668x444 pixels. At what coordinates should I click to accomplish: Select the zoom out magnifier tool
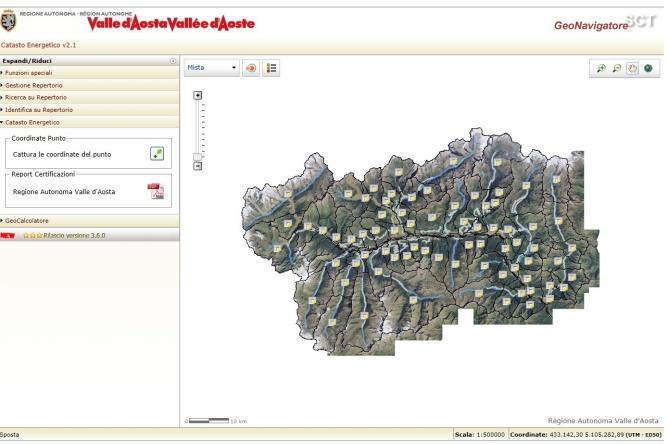click(x=616, y=68)
